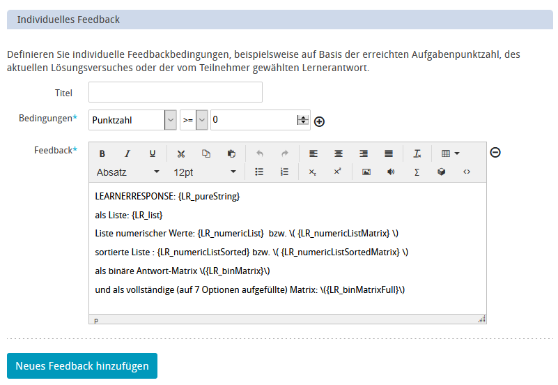
Task: Click the Individuelles Feedback section header
Action: (280, 19)
